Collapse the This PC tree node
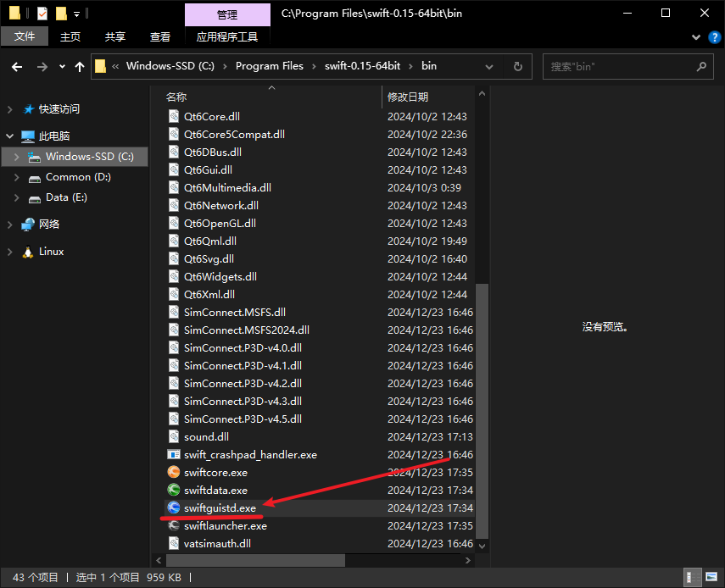725x588 pixels. pos(9,136)
